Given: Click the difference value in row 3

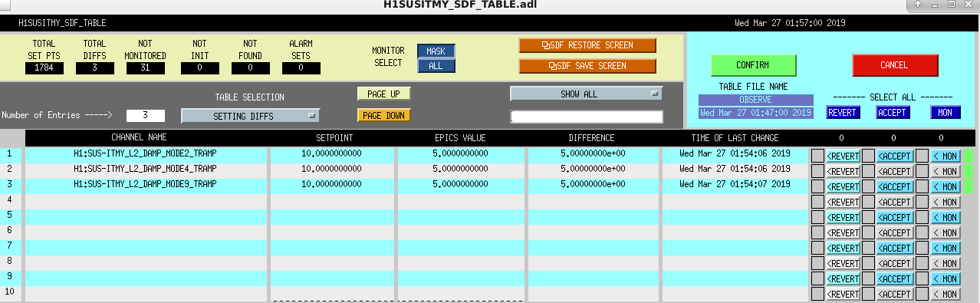Looking at the screenshot, I should click(x=593, y=184).
